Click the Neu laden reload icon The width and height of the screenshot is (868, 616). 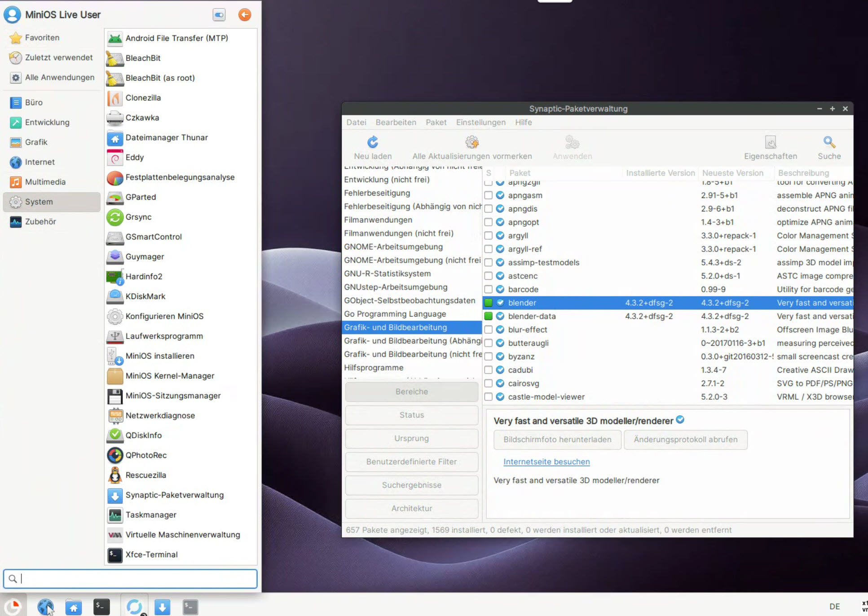[x=373, y=143]
